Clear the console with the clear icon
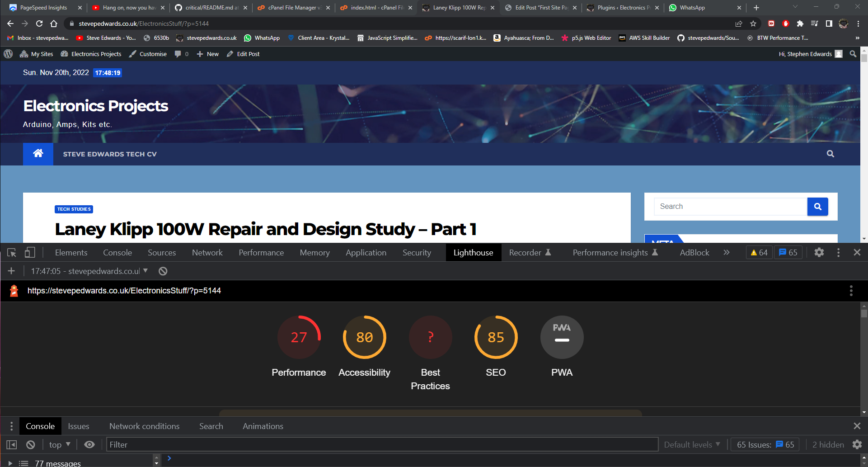868x467 pixels. click(x=31, y=445)
